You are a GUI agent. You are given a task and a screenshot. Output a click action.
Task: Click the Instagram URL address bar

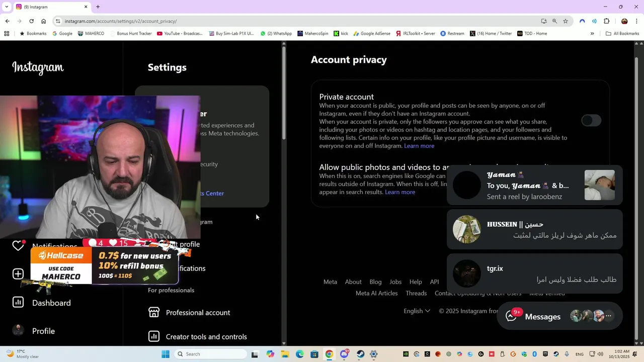click(302, 21)
